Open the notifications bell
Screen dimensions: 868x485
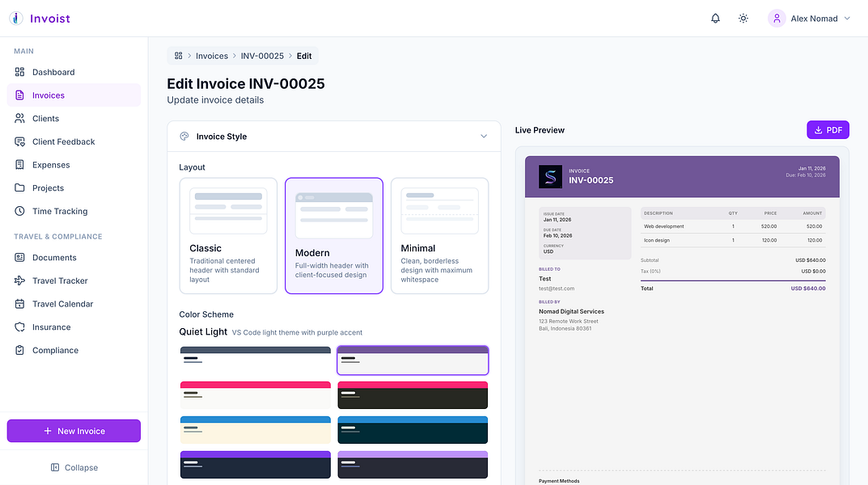pos(715,19)
